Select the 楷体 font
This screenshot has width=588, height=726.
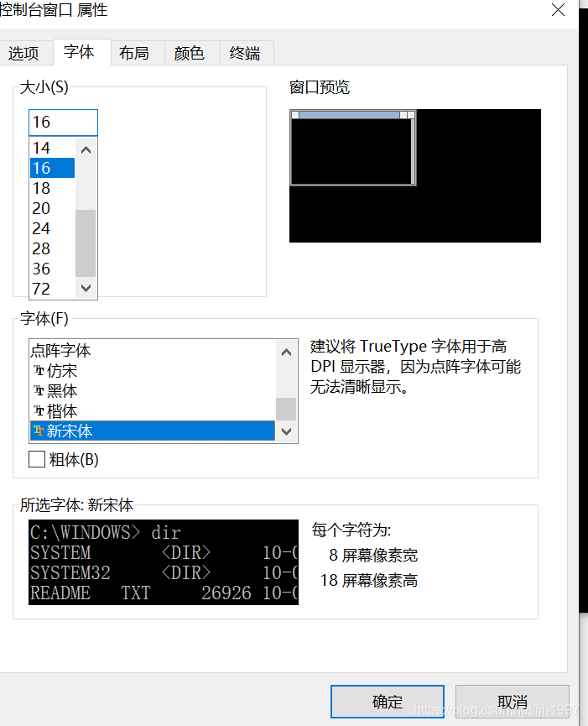pos(153,410)
